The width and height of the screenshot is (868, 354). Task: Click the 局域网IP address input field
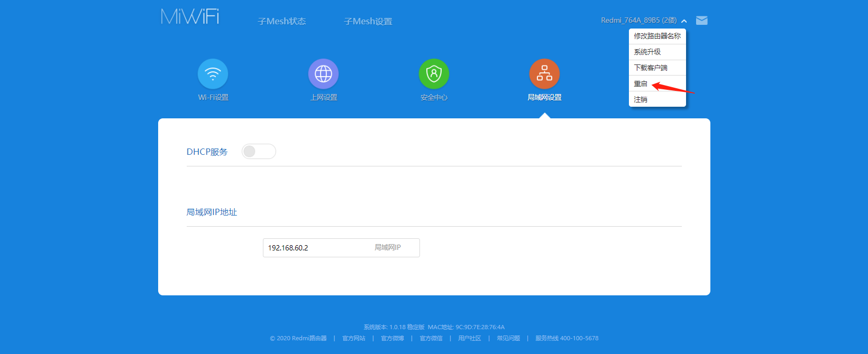coord(341,248)
